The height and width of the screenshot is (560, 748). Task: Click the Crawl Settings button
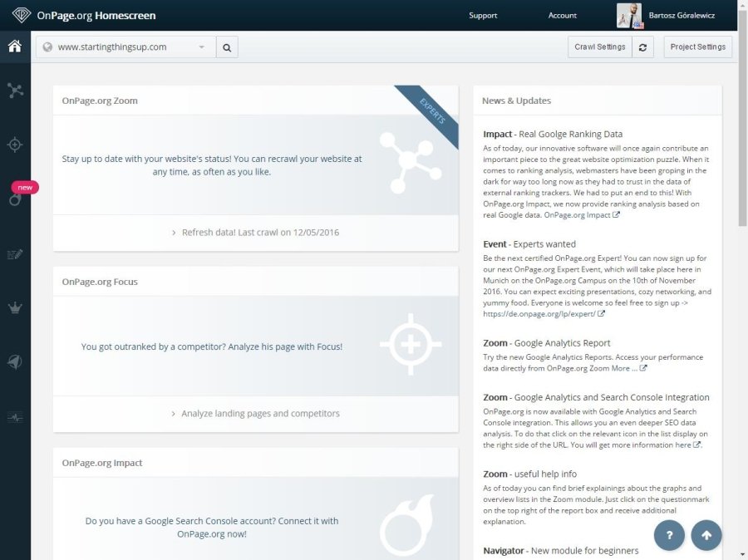tap(600, 47)
